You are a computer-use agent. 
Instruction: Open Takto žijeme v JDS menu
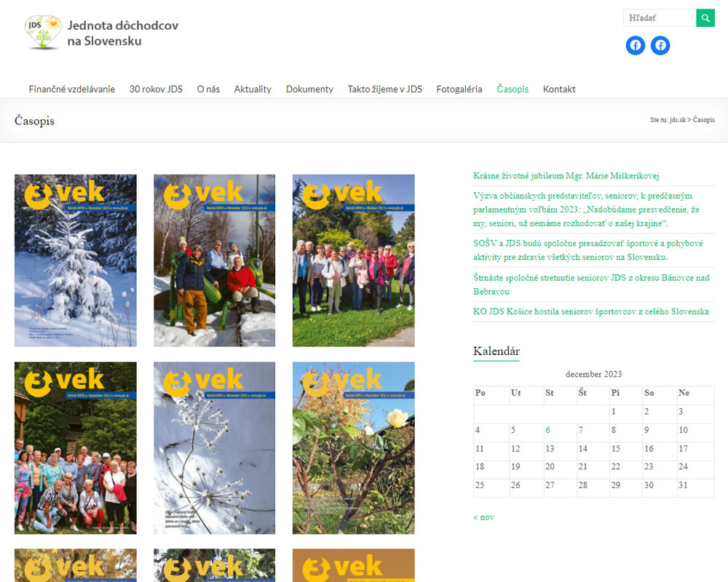tap(384, 89)
